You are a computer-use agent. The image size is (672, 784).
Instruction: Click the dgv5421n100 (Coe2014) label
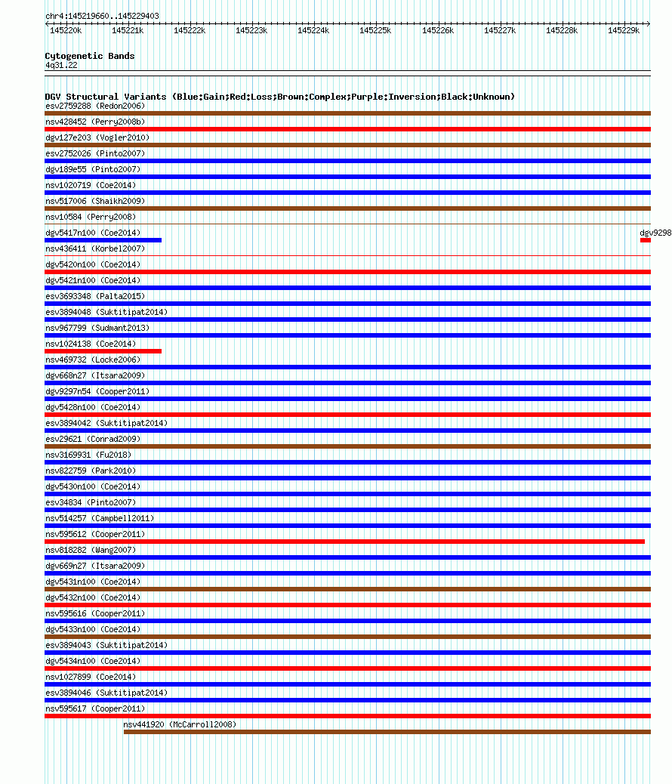pos(93,280)
